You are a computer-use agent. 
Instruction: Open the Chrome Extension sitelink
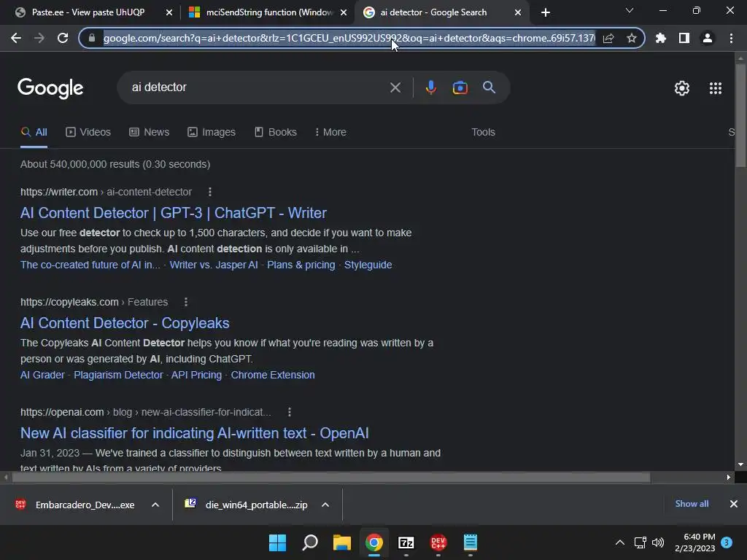click(273, 375)
